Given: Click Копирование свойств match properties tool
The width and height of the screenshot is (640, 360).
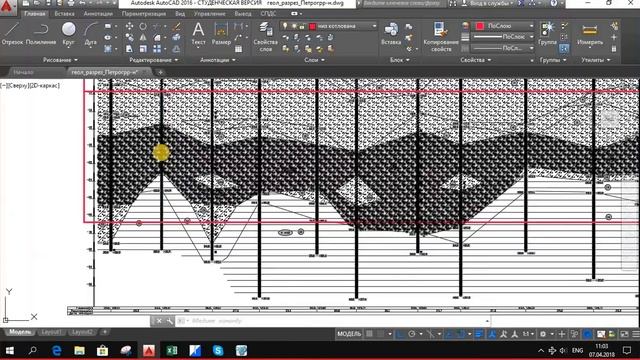Looking at the screenshot, I should click(x=440, y=37).
